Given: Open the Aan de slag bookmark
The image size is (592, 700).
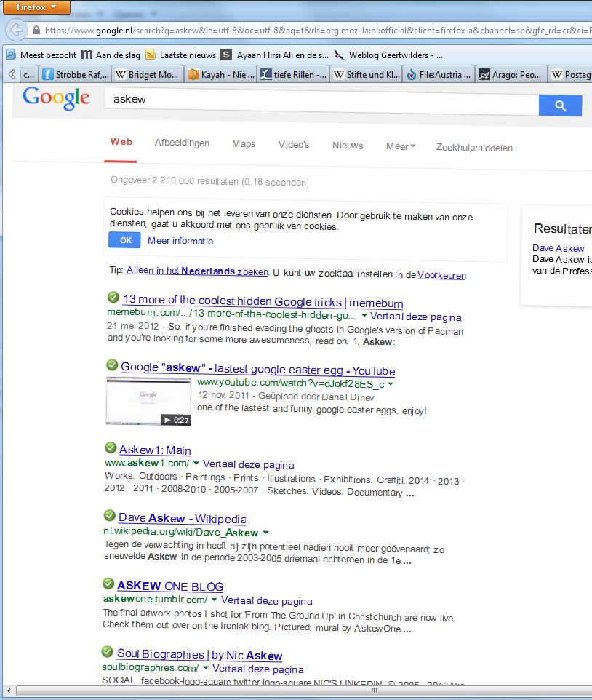Looking at the screenshot, I should pyautogui.click(x=111, y=55).
